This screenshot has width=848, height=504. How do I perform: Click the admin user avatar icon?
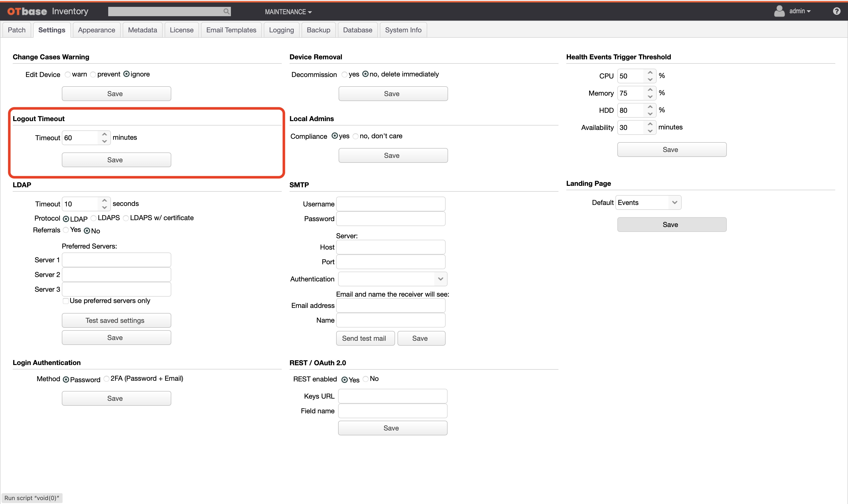pyautogui.click(x=779, y=11)
